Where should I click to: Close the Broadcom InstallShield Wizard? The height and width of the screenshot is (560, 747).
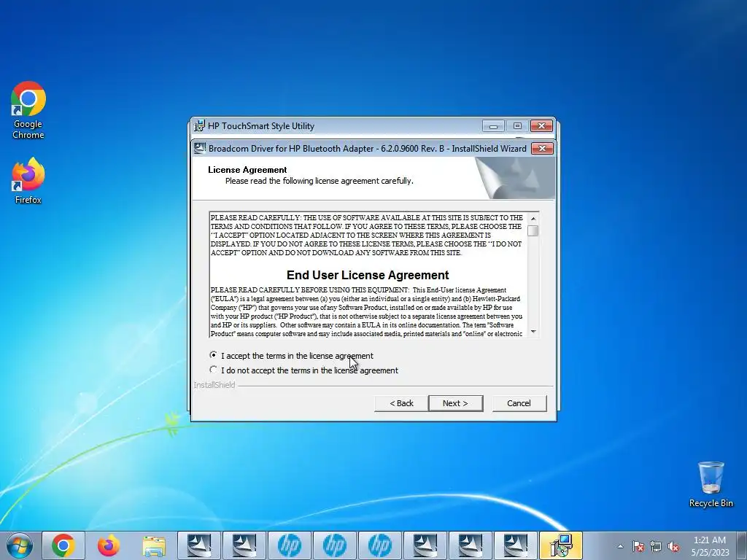[542, 149]
